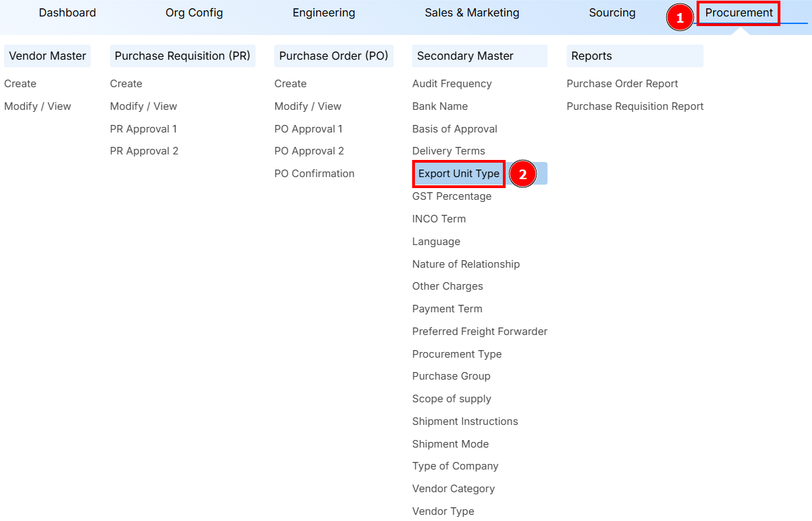Switch to the Engineering menu
812x521 pixels.
[x=324, y=12]
